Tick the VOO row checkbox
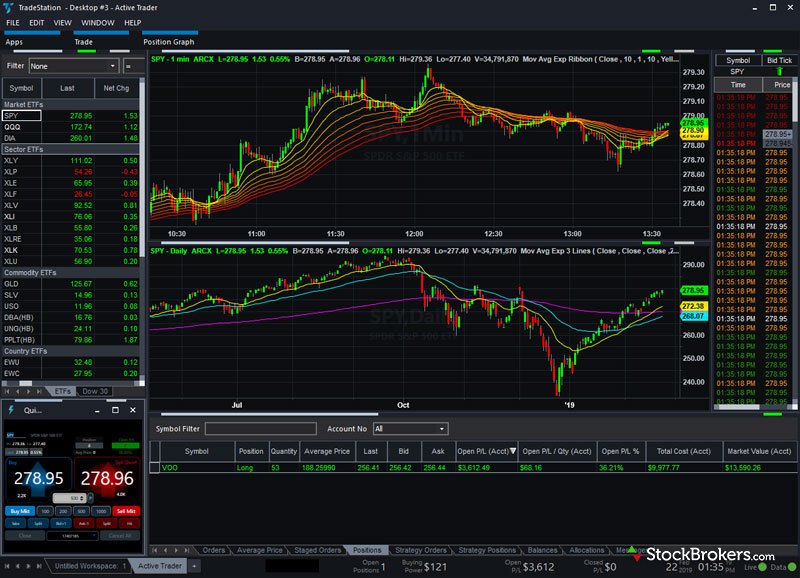The width and height of the screenshot is (800, 578). [x=154, y=467]
